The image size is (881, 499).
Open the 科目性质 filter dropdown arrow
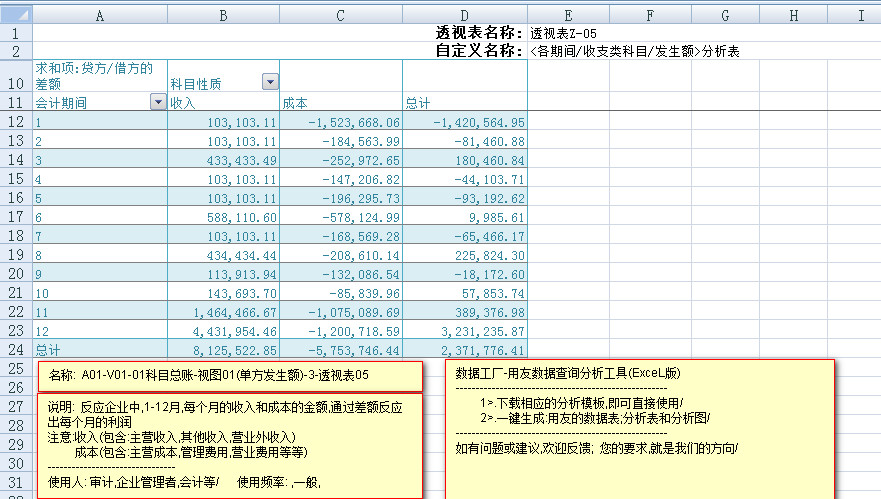click(x=270, y=82)
